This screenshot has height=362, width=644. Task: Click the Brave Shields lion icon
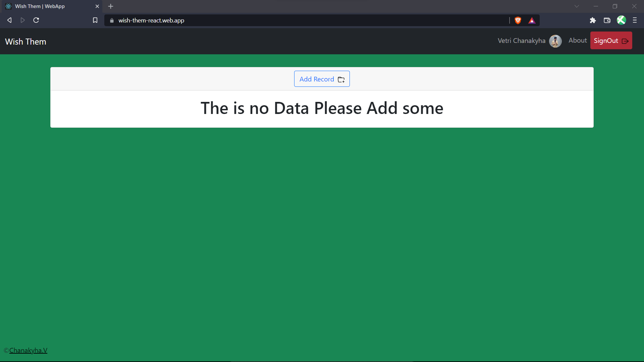[x=518, y=20]
